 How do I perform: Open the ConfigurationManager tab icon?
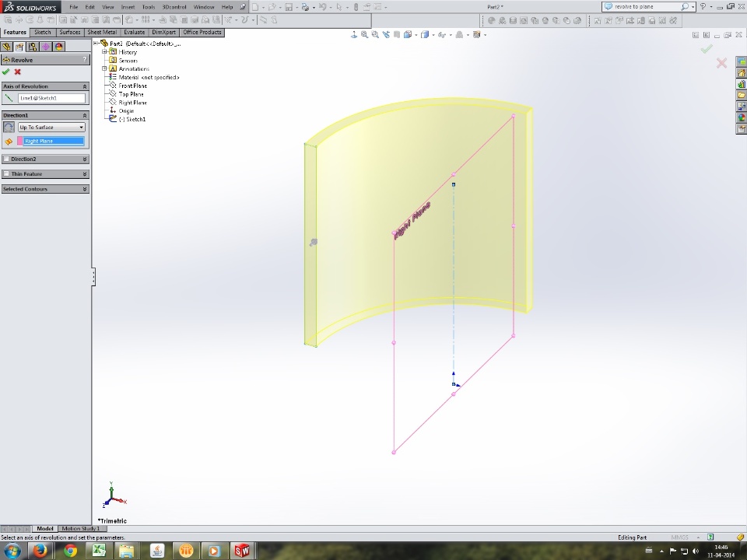click(33, 47)
